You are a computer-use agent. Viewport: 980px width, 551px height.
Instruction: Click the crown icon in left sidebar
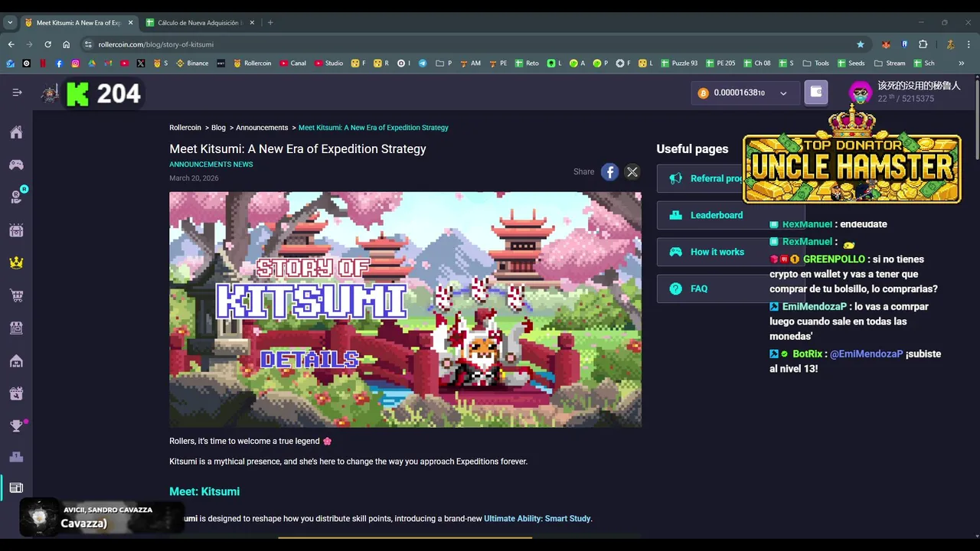[16, 262]
